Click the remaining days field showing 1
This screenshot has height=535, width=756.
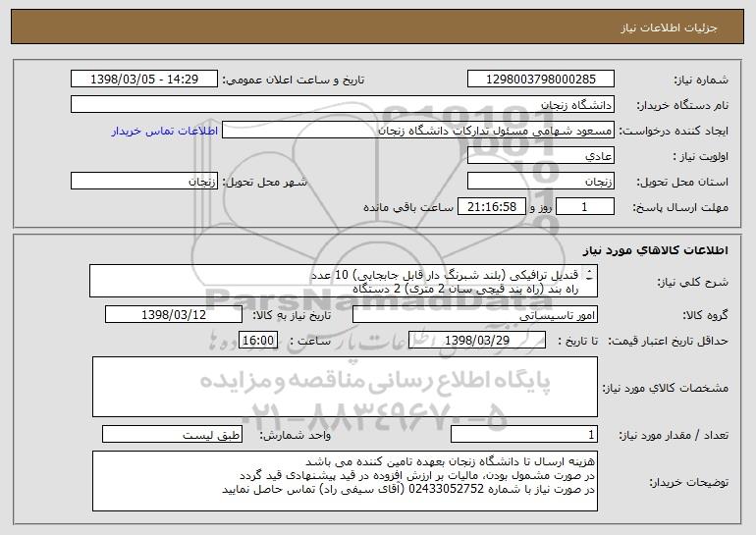point(585,207)
